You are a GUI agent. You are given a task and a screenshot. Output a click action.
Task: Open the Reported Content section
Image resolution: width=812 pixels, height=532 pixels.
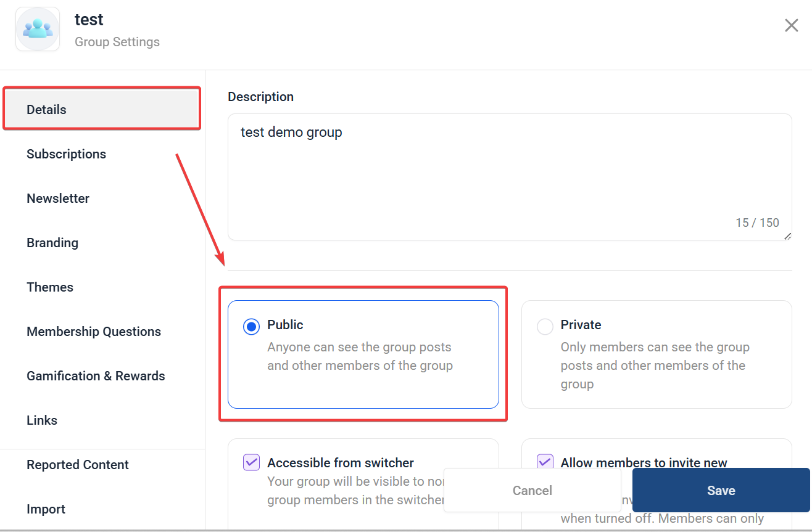coord(78,465)
